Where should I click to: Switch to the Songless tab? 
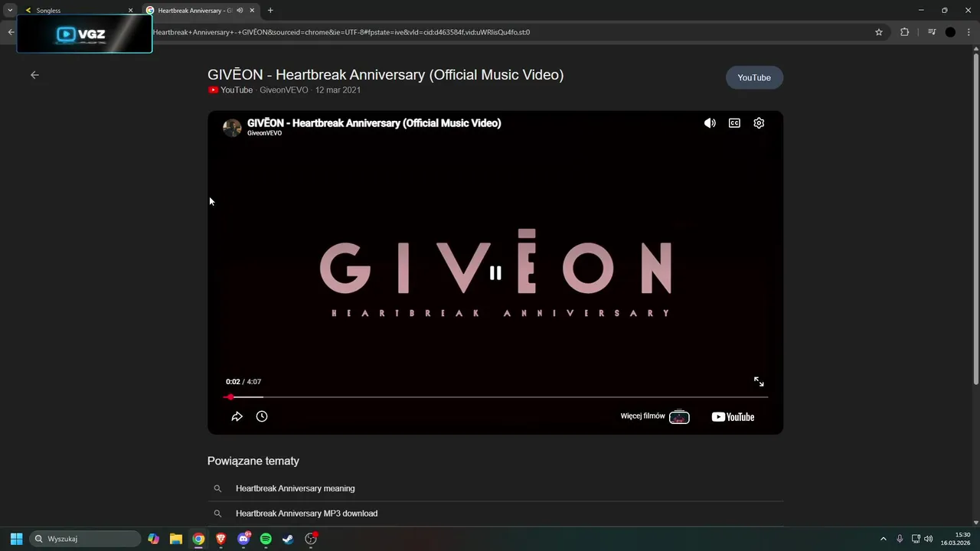(77, 11)
